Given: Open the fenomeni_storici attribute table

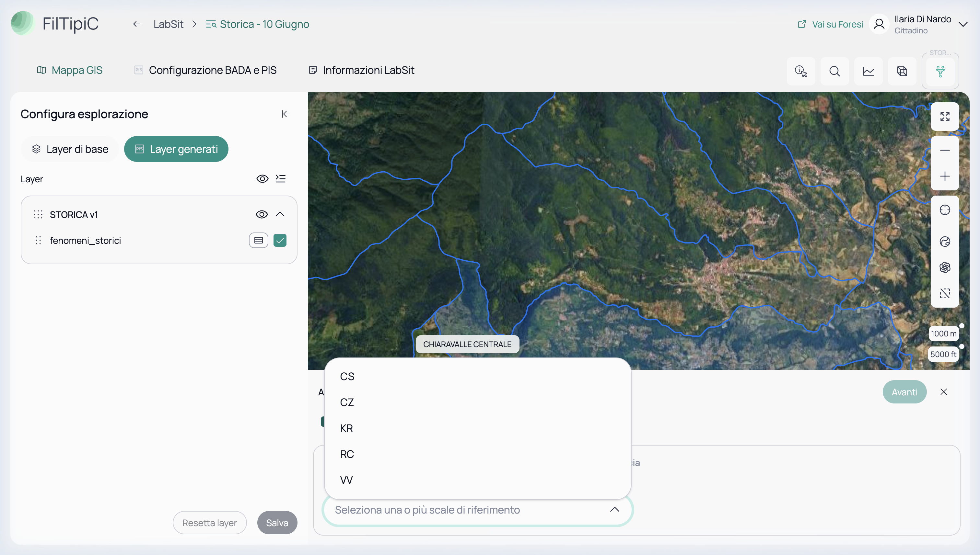Looking at the screenshot, I should 258,241.
